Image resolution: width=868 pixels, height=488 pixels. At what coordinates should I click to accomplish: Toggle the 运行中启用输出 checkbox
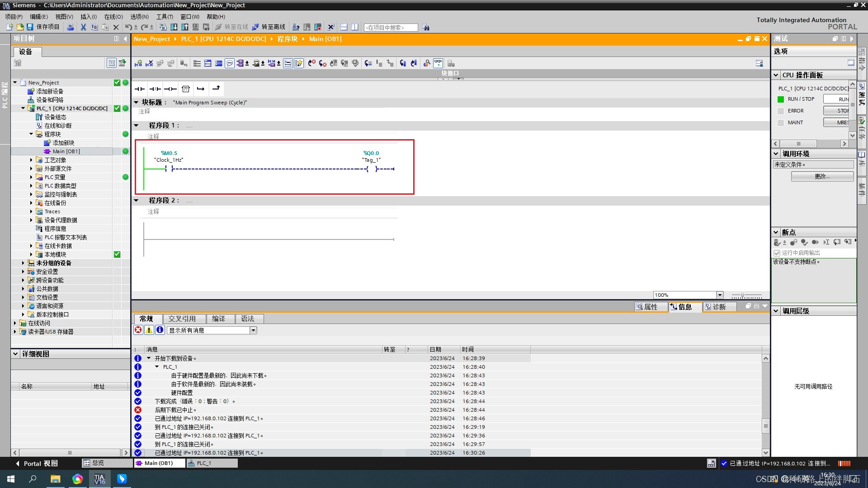(777, 253)
